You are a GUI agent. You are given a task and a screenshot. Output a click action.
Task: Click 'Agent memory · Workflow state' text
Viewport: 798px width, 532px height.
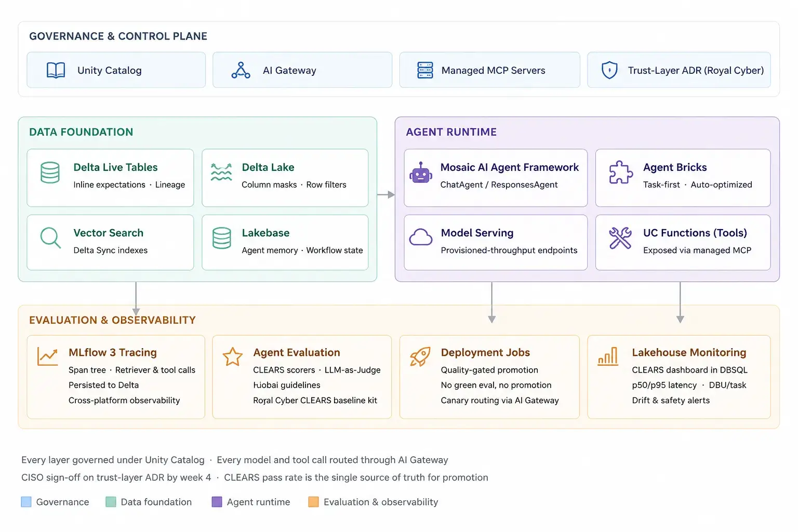(x=302, y=250)
